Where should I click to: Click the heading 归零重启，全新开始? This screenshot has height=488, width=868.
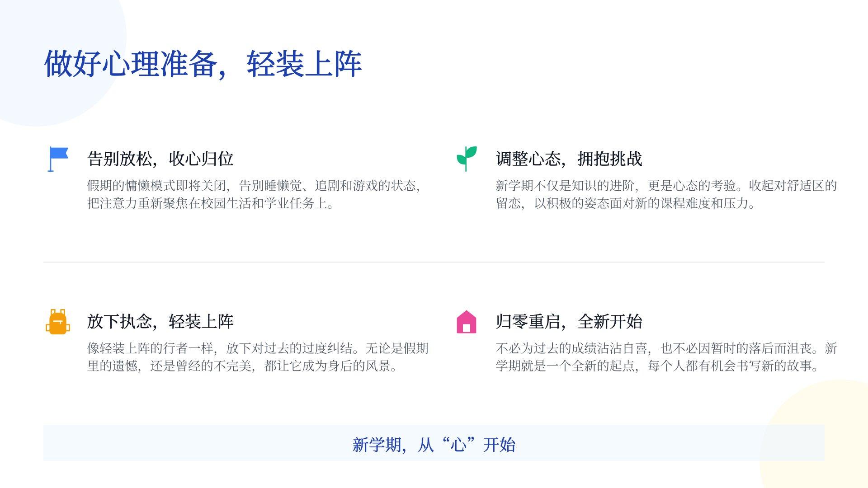click(x=569, y=322)
